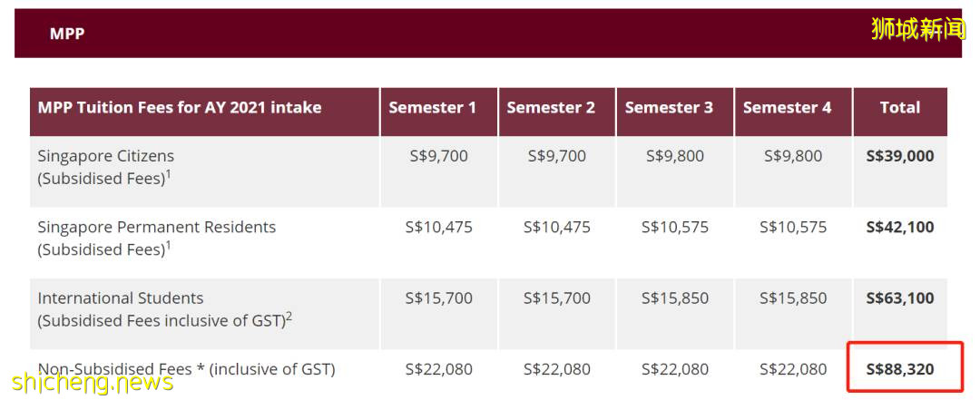This screenshot has width=980, height=400.
Task: Click the S$63,100 total amount
Action: [x=899, y=298]
